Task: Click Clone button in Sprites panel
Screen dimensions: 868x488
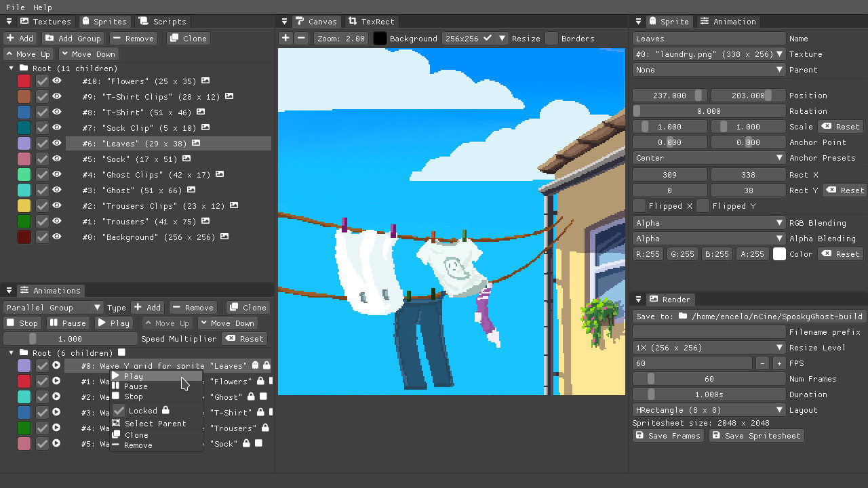Action: [189, 39]
